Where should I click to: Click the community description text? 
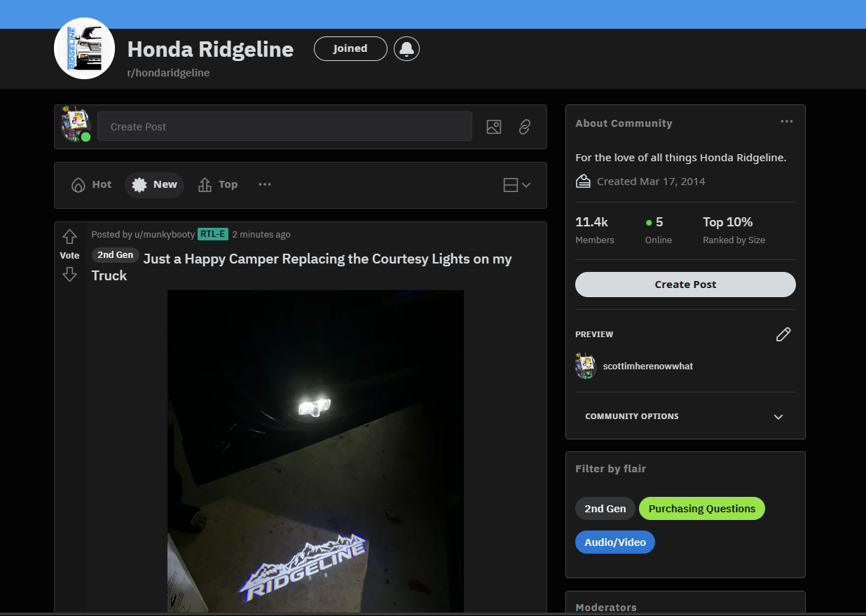point(680,158)
